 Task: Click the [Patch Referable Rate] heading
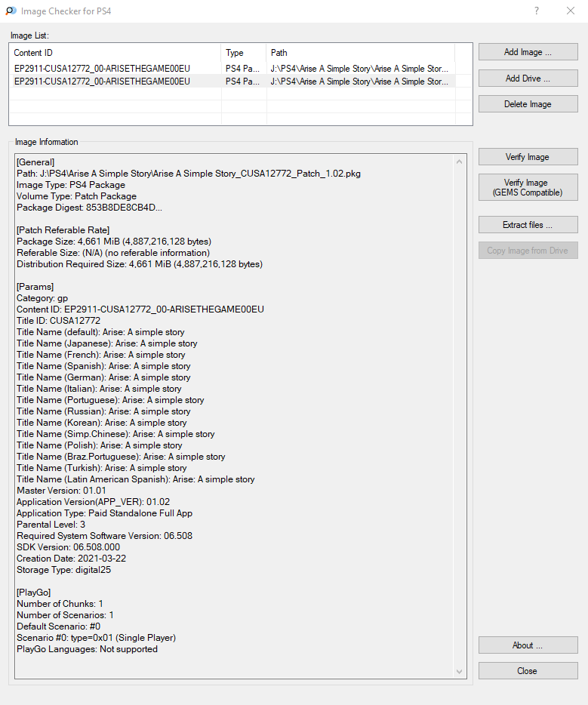[63, 230]
